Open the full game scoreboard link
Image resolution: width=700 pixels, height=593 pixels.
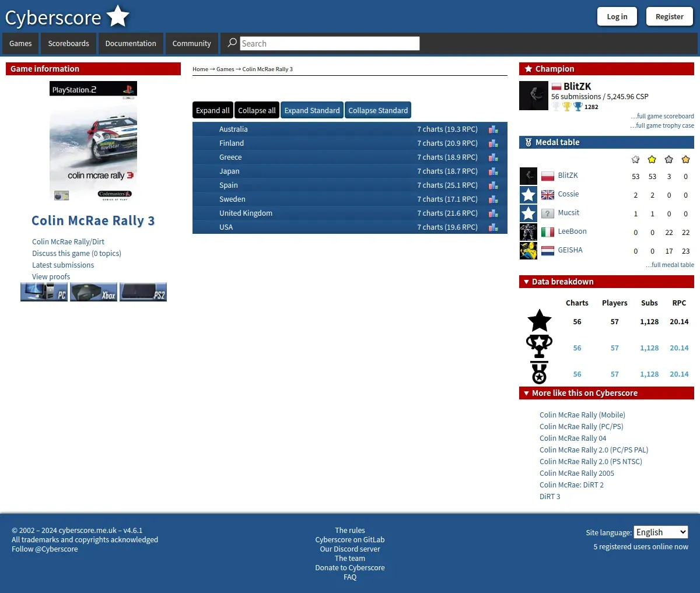pos(662,116)
